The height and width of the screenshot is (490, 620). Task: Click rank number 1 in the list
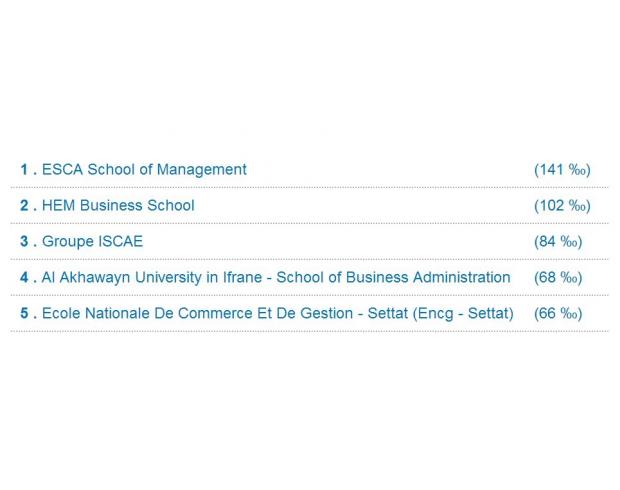point(24,170)
